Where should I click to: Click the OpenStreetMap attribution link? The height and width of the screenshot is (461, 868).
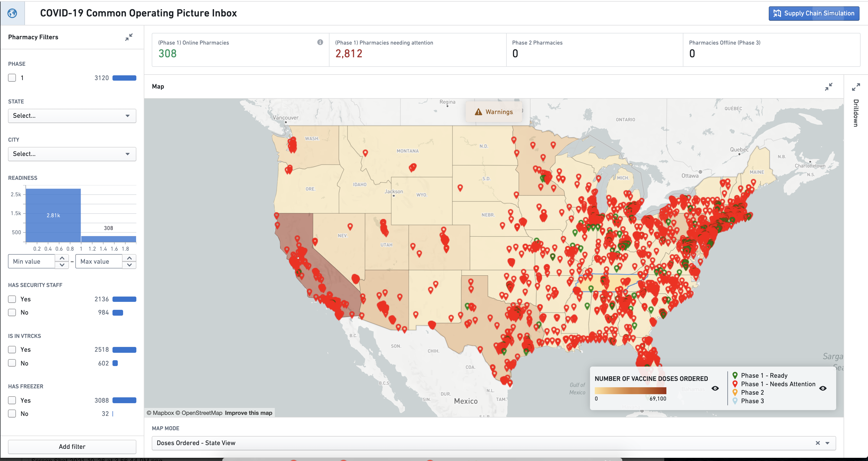199,413
